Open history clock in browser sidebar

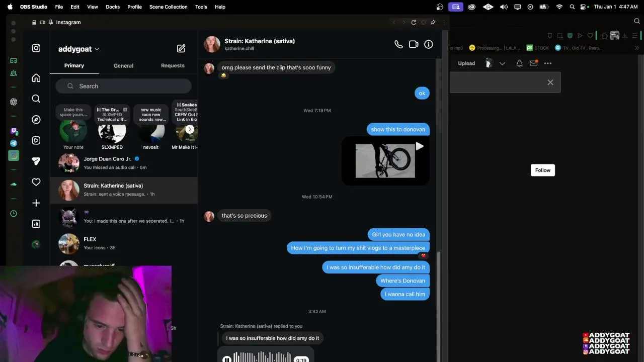tap(14, 214)
